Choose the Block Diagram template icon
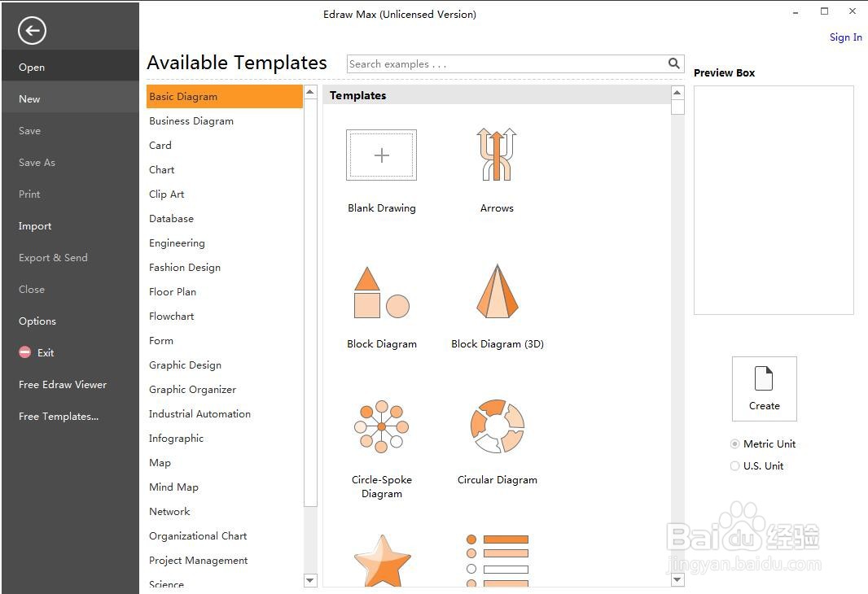This screenshot has width=868, height=594. (x=381, y=293)
